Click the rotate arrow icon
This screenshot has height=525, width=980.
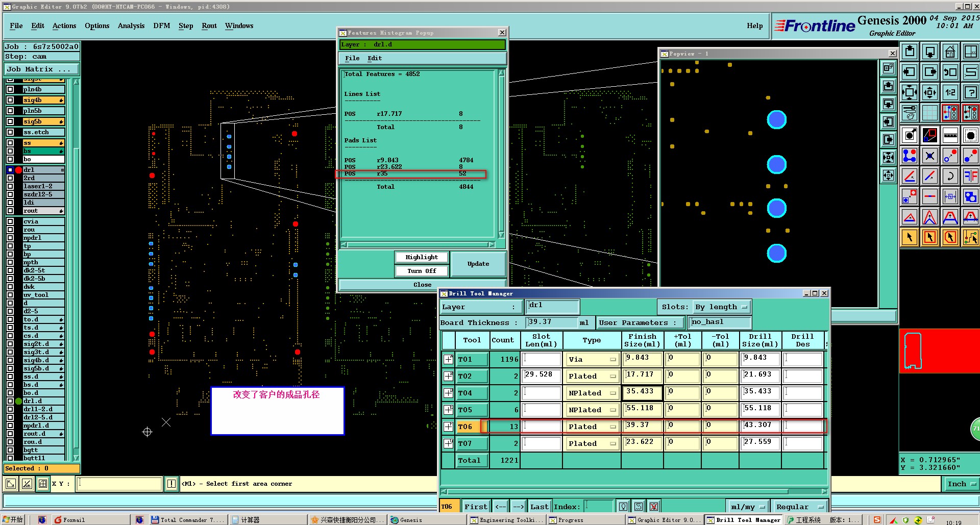(950, 176)
